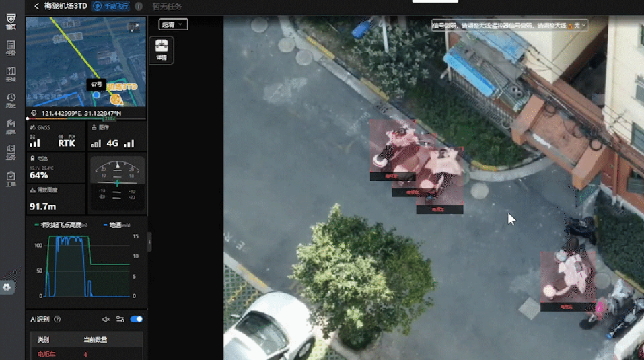Viewport: 644px width, 360px height.
Task: Open the 空域 airspace sidebar icon
Action: 11,74
